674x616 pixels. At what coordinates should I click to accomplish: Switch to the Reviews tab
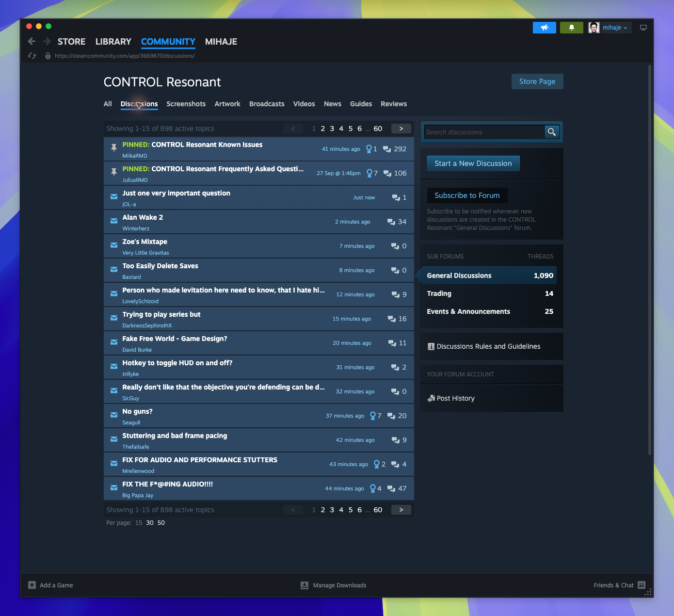[x=394, y=104]
